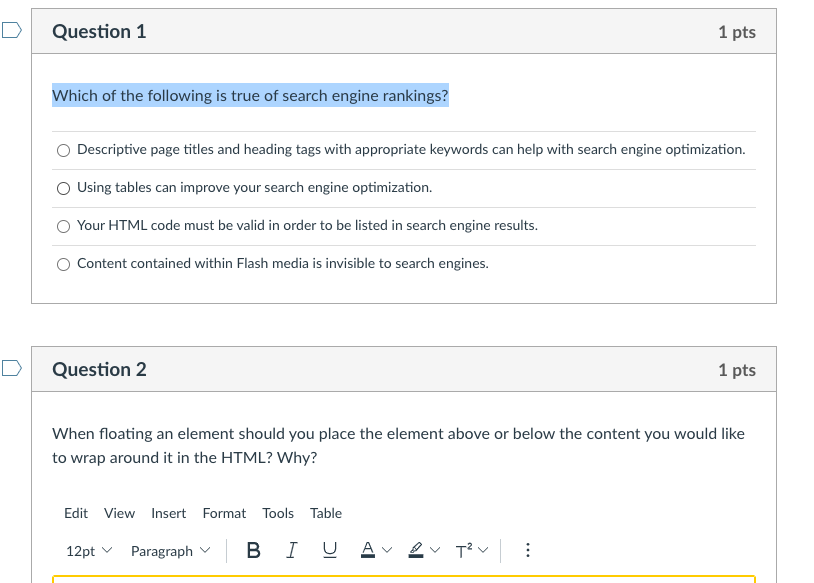This screenshot has height=583, width=814.
Task: Choose the 'HTML code must be valid' answer
Action: pyautogui.click(x=63, y=226)
